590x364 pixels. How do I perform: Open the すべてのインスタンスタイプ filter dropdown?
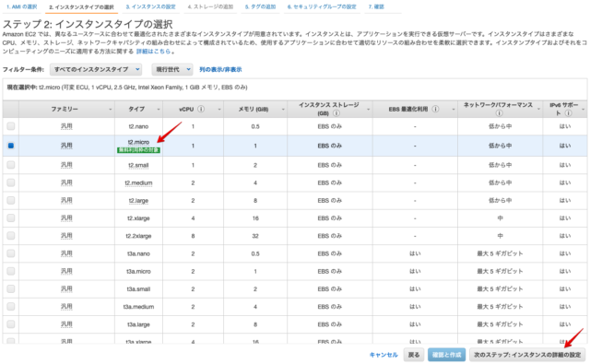(96, 69)
